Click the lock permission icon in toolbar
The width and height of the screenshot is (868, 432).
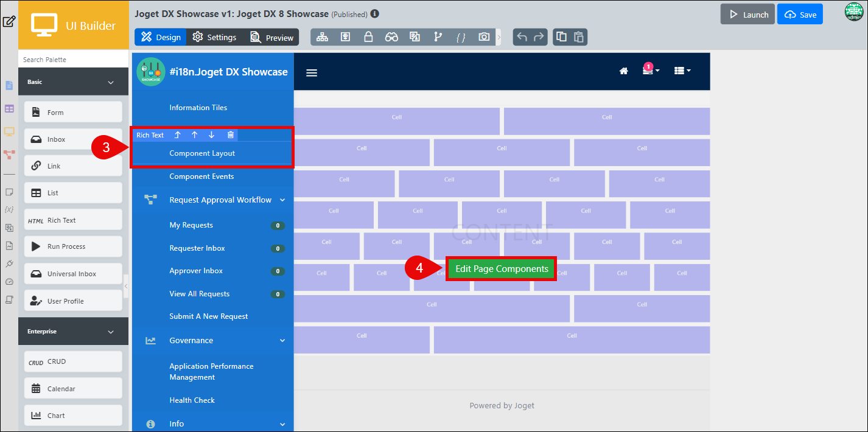[x=368, y=37]
